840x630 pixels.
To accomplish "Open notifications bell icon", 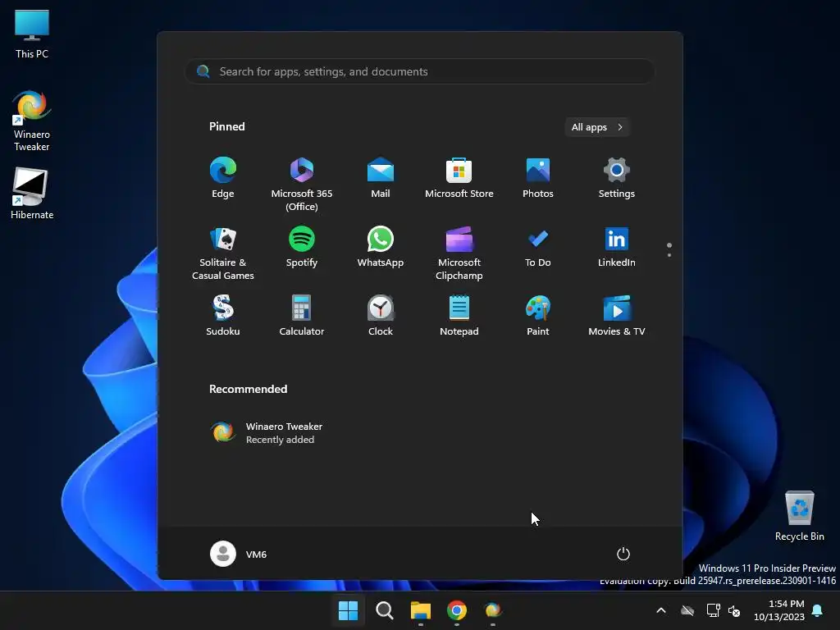I will pyautogui.click(x=818, y=610).
